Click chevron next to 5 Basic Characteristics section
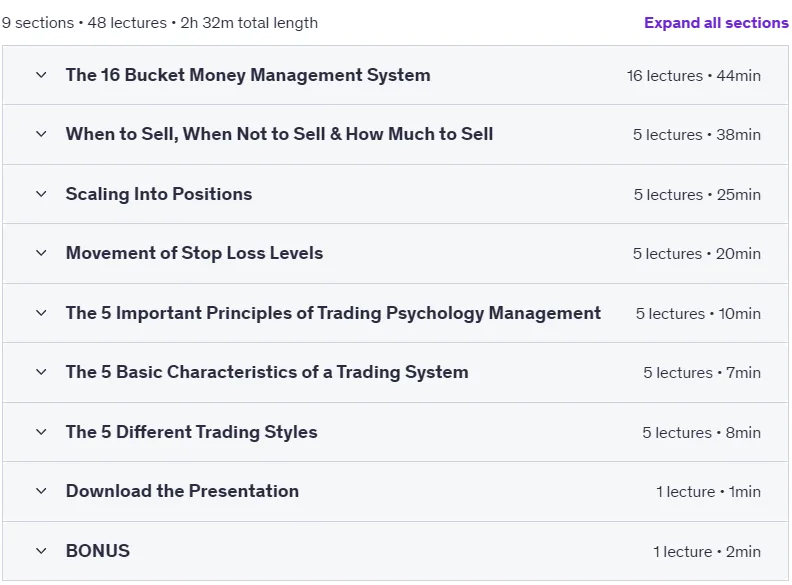The image size is (792, 585). (x=41, y=372)
